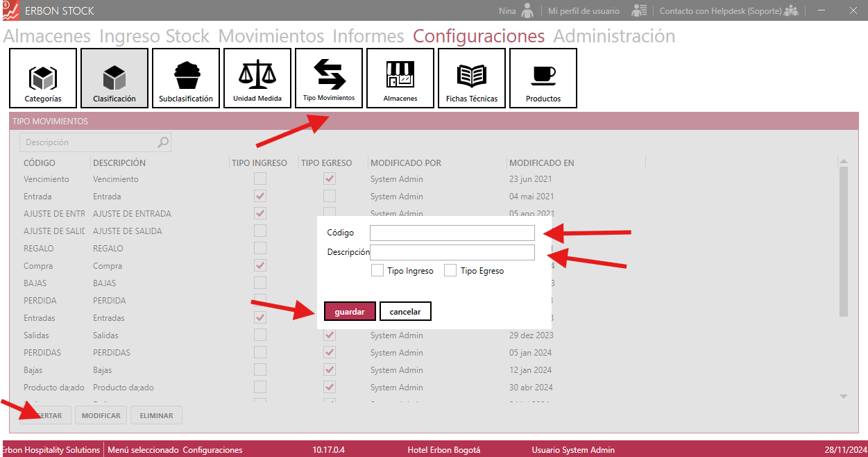This screenshot has height=457, width=868.
Task: Open Fichas Técnicas book icon
Action: click(x=472, y=75)
